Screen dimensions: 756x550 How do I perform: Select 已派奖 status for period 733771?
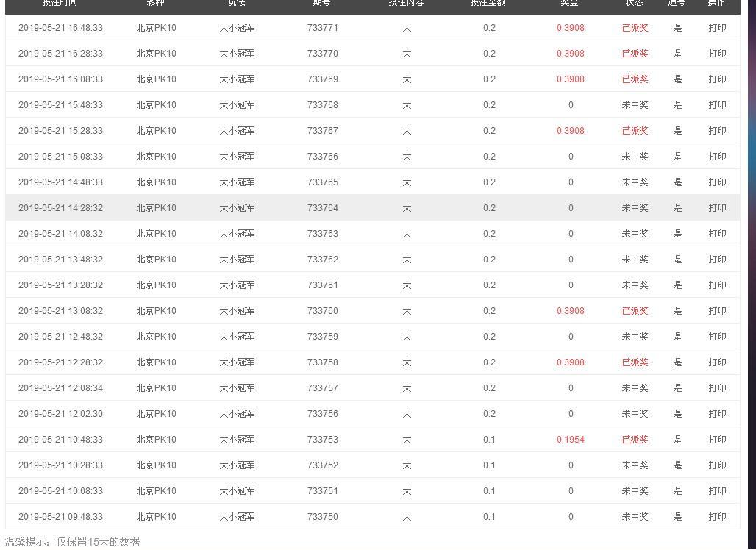[635, 28]
